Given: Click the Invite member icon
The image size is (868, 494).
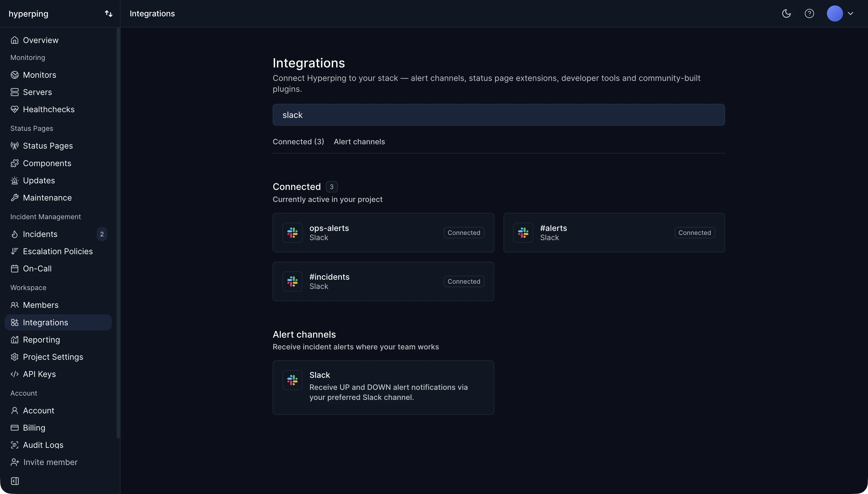Looking at the screenshot, I should pos(15,462).
